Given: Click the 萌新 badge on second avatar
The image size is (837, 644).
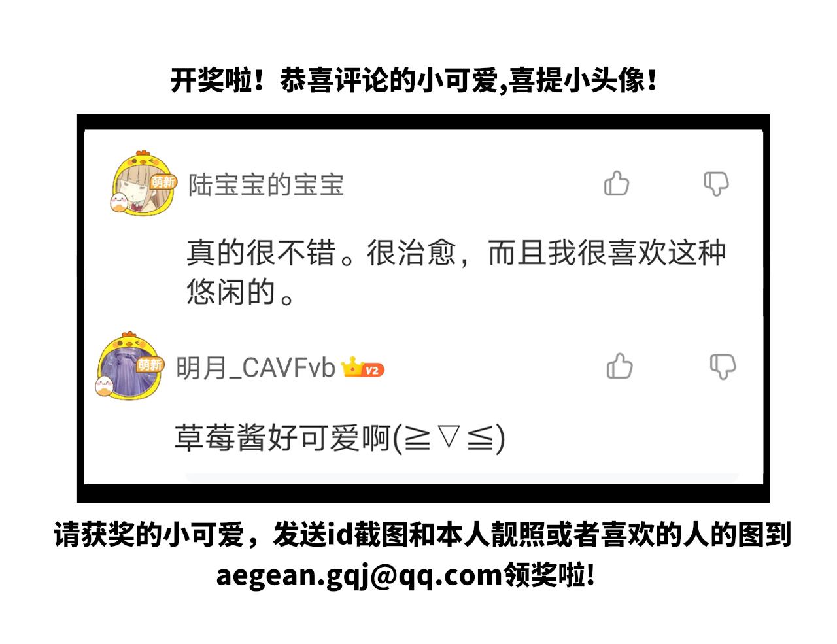Looking at the screenshot, I should [x=150, y=364].
